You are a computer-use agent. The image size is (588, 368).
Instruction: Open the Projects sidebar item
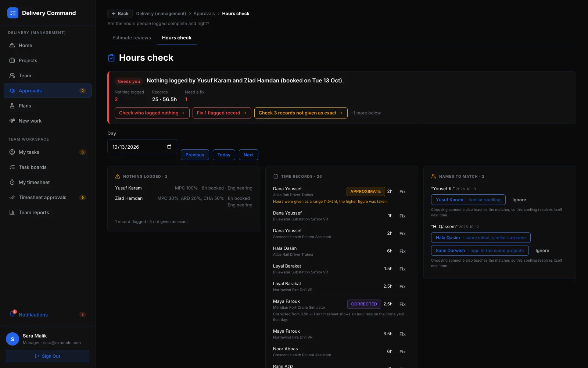(x=47, y=60)
